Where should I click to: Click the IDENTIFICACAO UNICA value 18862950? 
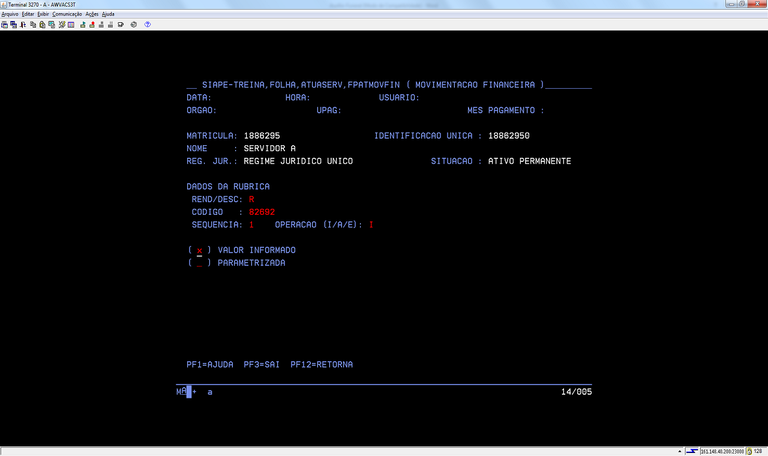[508, 136]
